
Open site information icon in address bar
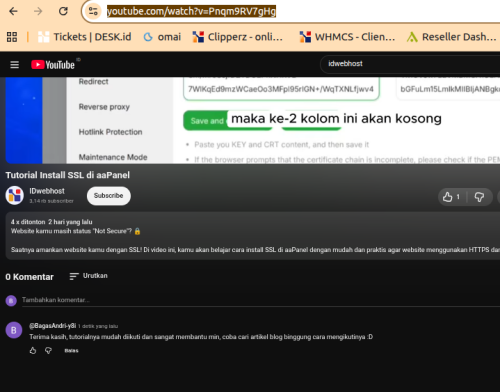(x=93, y=11)
